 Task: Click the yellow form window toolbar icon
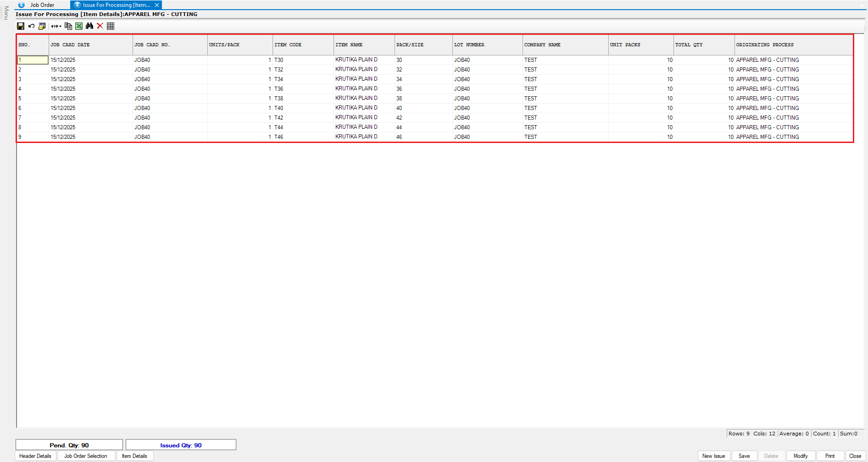[42, 26]
